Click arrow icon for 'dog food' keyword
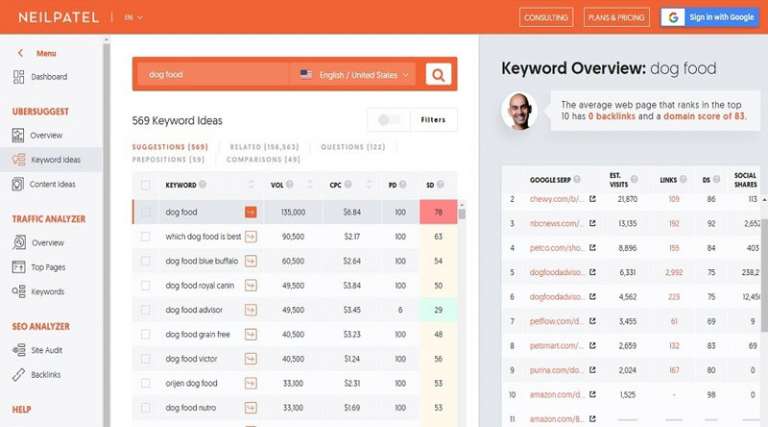 tap(251, 212)
